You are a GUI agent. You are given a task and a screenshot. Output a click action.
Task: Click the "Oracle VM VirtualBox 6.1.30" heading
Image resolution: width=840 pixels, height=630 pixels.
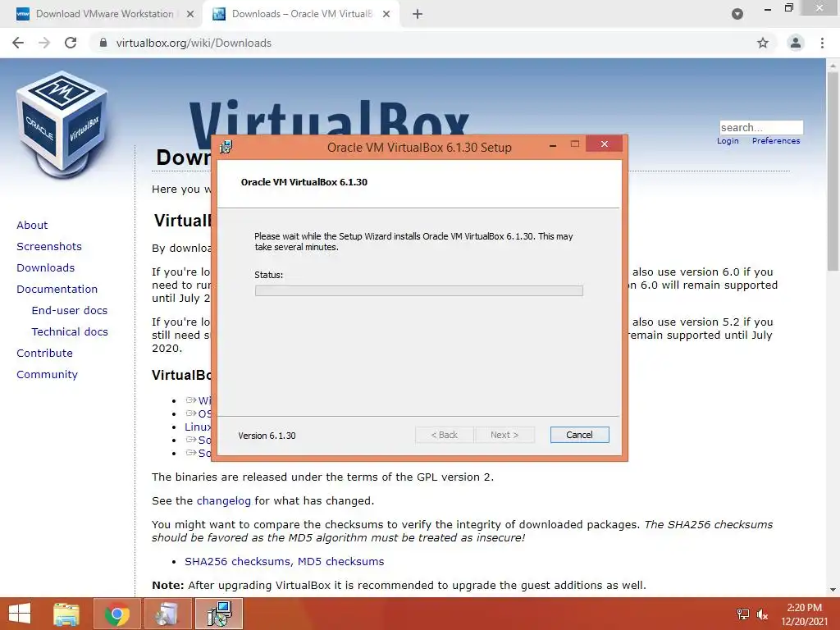(304, 182)
